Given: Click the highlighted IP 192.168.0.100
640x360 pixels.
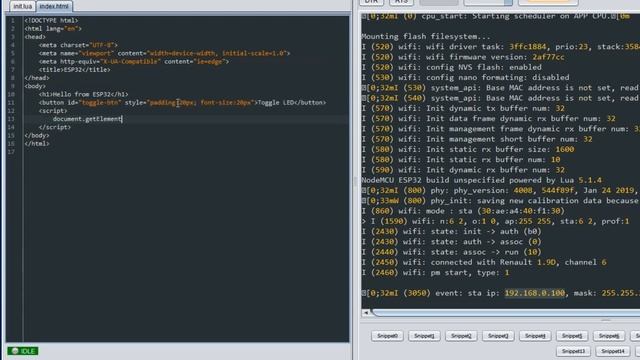Looking at the screenshot, I should (535, 293).
